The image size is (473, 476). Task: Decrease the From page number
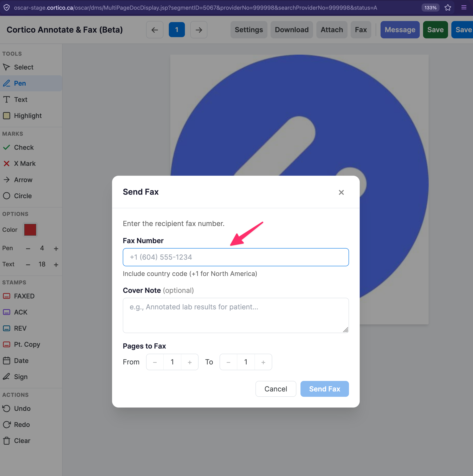(x=155, y=362)
